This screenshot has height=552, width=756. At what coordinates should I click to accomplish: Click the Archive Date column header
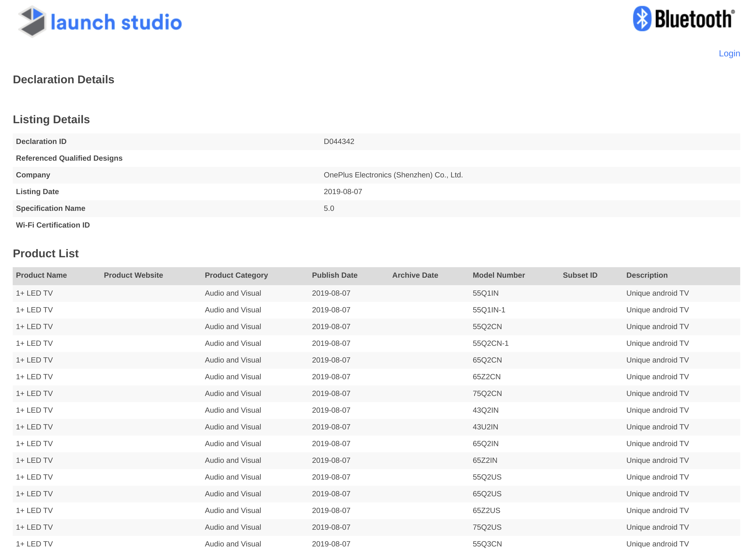(x=415, y=275)
